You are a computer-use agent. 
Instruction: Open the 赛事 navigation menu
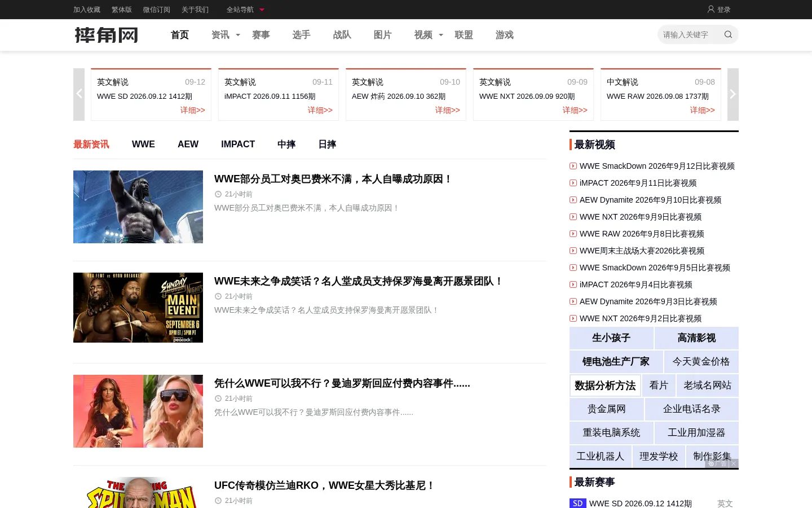click(x=261, y=35)
